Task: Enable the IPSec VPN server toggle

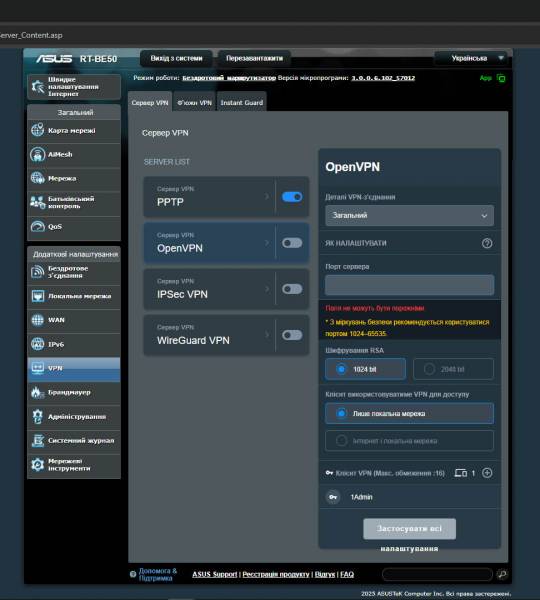Action: pos(292,289)
